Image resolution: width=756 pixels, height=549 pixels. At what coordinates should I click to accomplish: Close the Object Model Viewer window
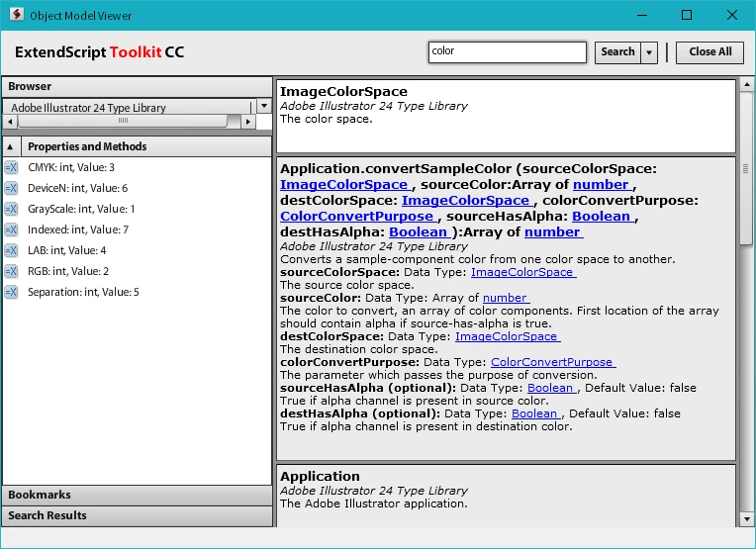[x=732, y=15]
